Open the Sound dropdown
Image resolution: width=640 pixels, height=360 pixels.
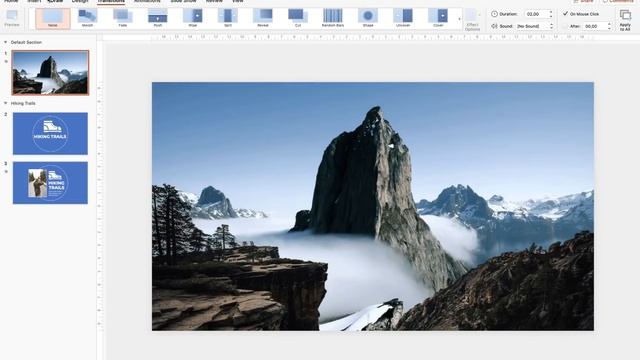coord(535,26)
